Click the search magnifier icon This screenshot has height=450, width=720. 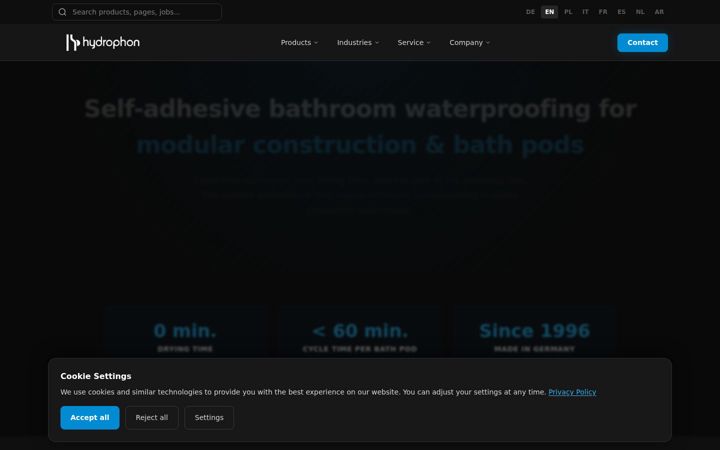62,12
